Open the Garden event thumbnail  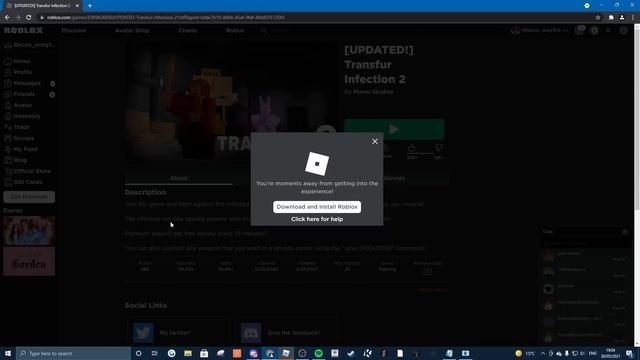point(29,261)
